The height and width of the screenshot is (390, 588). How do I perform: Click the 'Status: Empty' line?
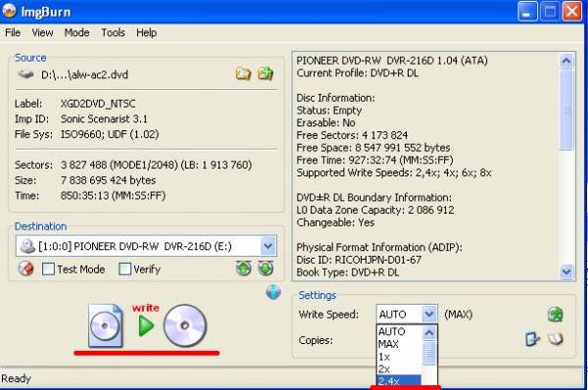click(329, 111)
